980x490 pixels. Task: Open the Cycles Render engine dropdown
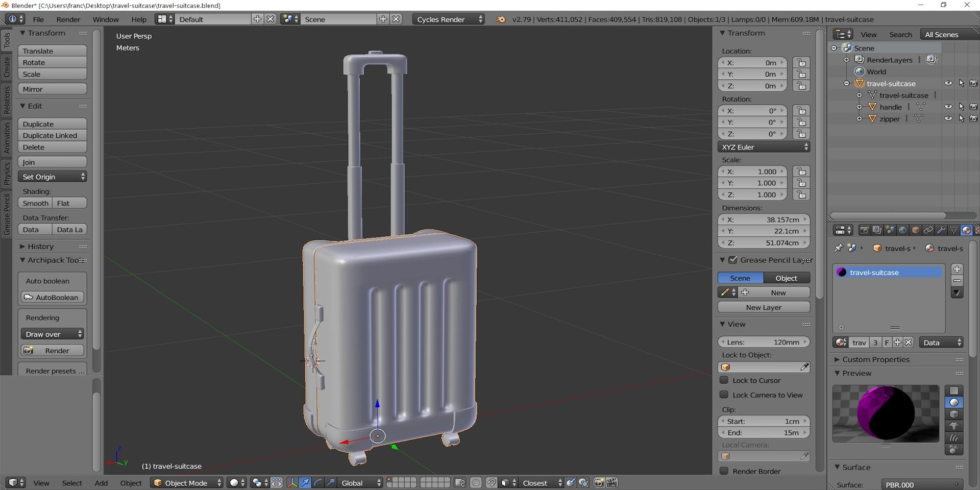click(x=448, y=19)
